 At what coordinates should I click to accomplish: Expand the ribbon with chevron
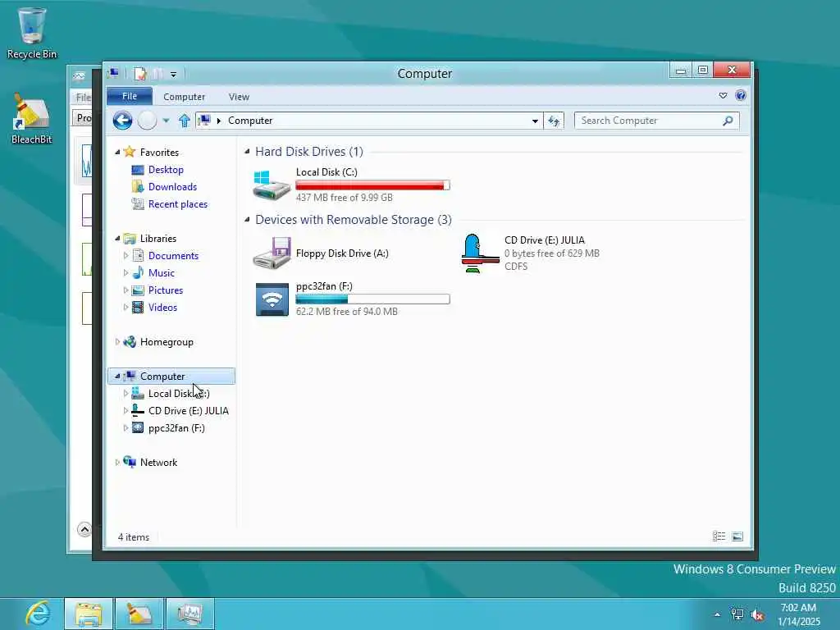coord(723,96)
